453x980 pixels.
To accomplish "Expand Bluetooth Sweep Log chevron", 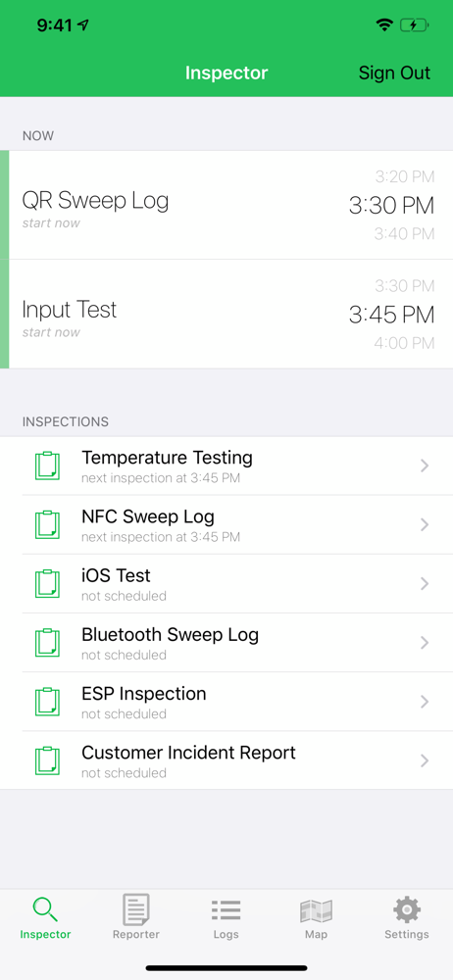I will 425,643.
